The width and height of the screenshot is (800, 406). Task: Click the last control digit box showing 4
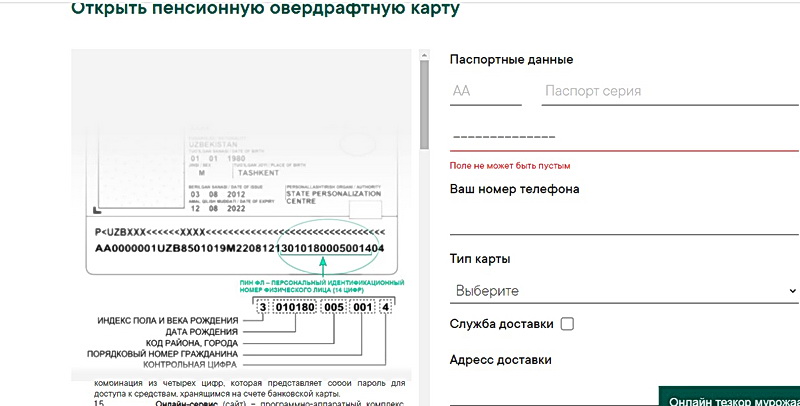point(386,305)
